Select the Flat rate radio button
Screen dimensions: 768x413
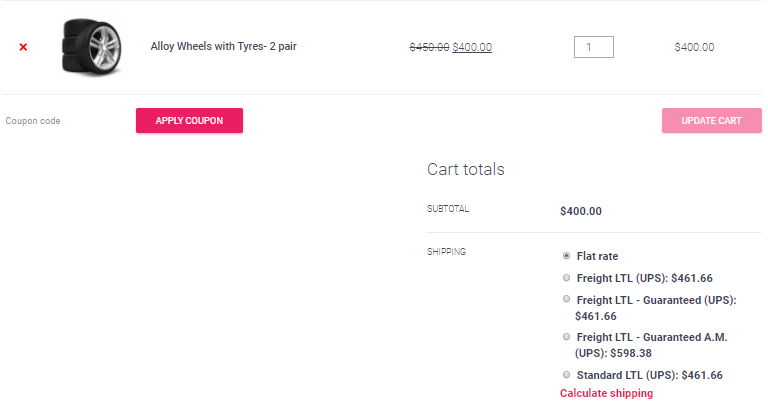[566, 256]
